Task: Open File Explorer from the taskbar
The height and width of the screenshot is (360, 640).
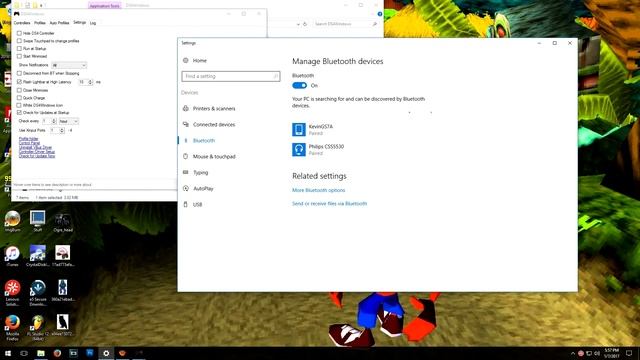Action: tap(41, 353)
